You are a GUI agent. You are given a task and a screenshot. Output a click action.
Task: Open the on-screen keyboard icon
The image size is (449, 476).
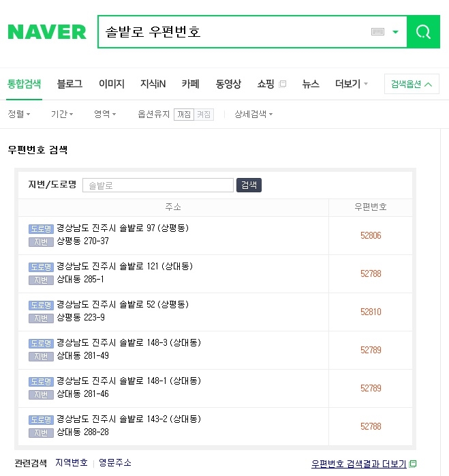point(377,31)
